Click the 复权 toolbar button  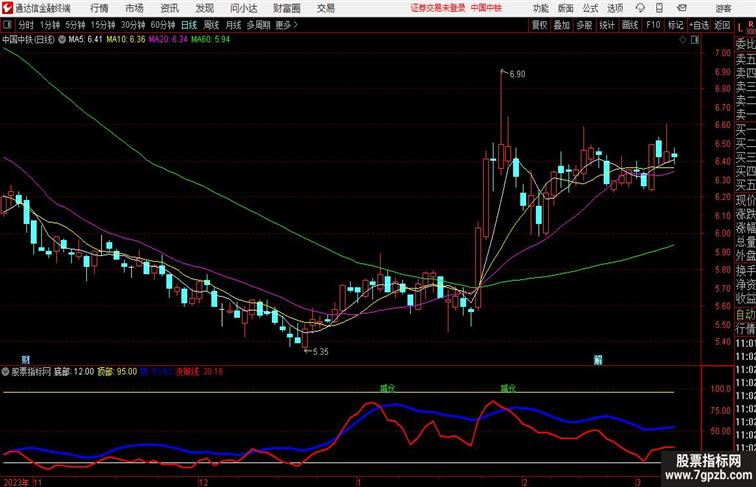[x=539, y=25]
